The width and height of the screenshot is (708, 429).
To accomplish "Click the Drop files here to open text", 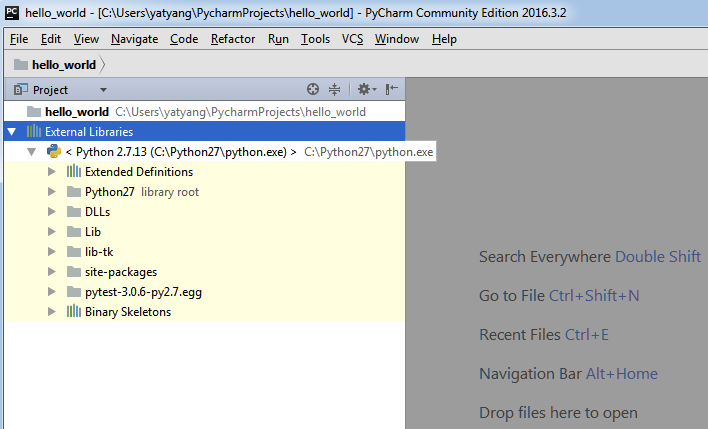I will click(x=558, y=413).
